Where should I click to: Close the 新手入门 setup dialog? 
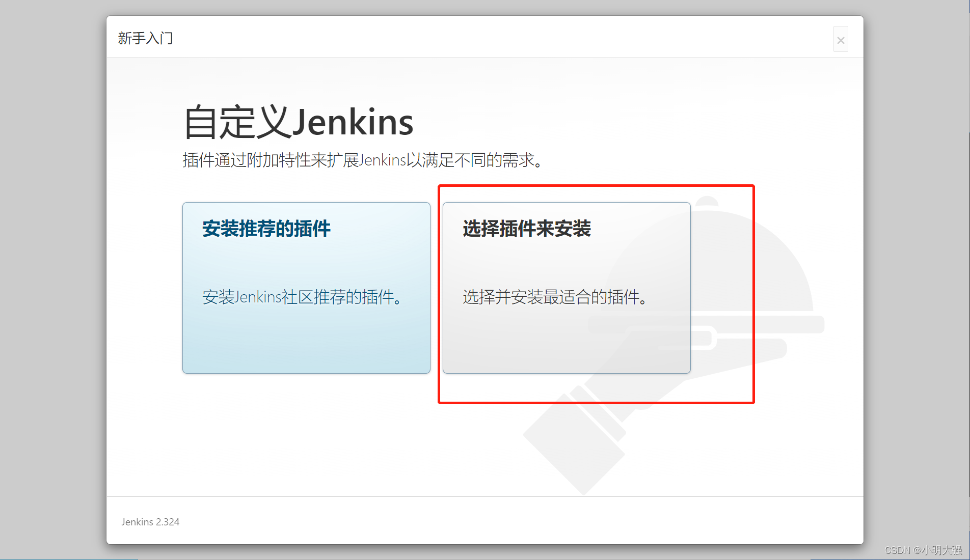point(841,40)
